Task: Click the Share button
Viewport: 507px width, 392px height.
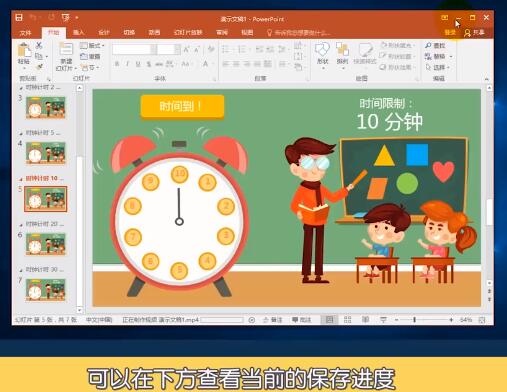Action: [x=475, y=32]
